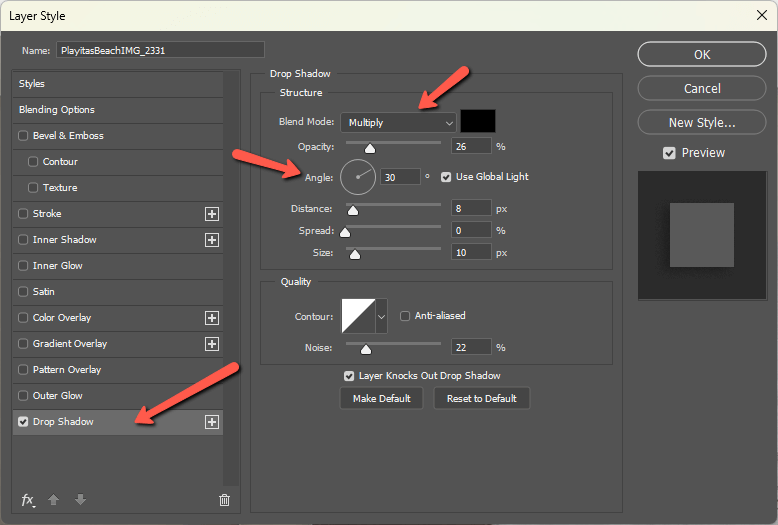Viewport: 778px width, 525px height.
Task: Toggle Color Overlay checkbox
Action: 23,318
